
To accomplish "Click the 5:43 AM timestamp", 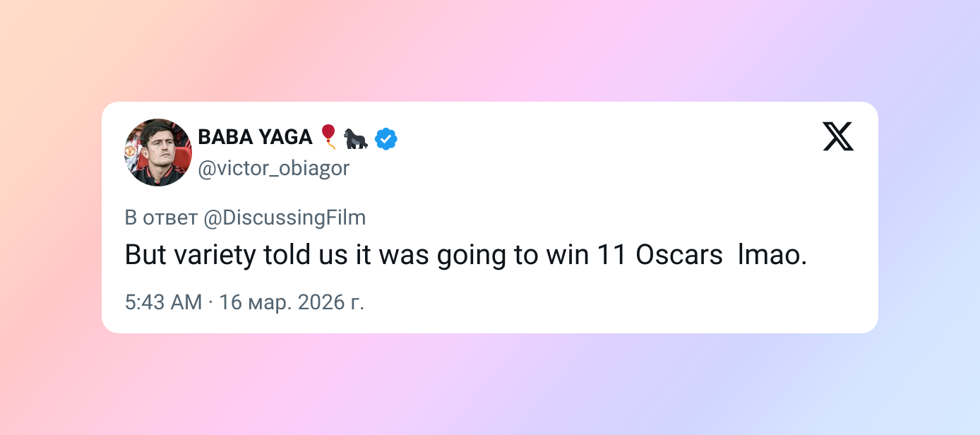I will (163, 302).
